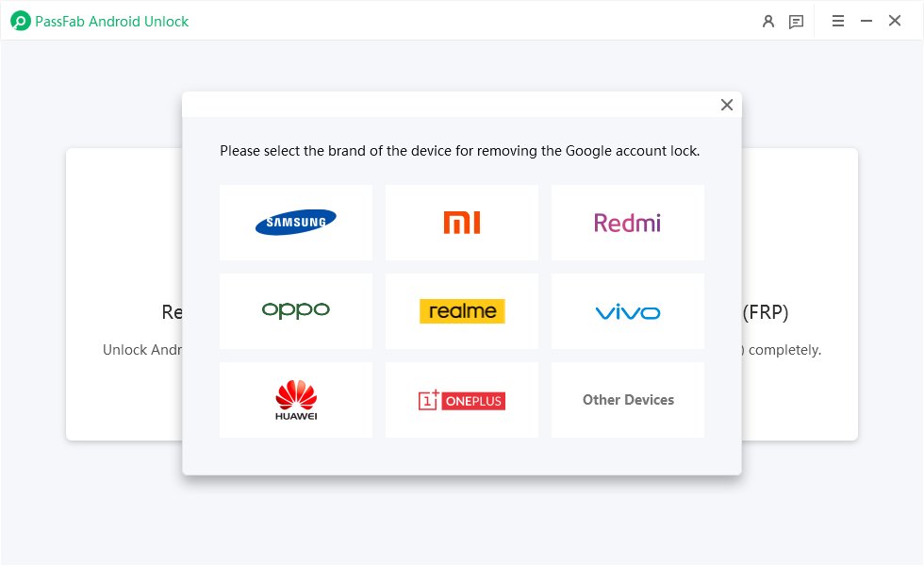Click the brand selection instruction text
Viewport: 924px width, 566px height.
point(461,150)
